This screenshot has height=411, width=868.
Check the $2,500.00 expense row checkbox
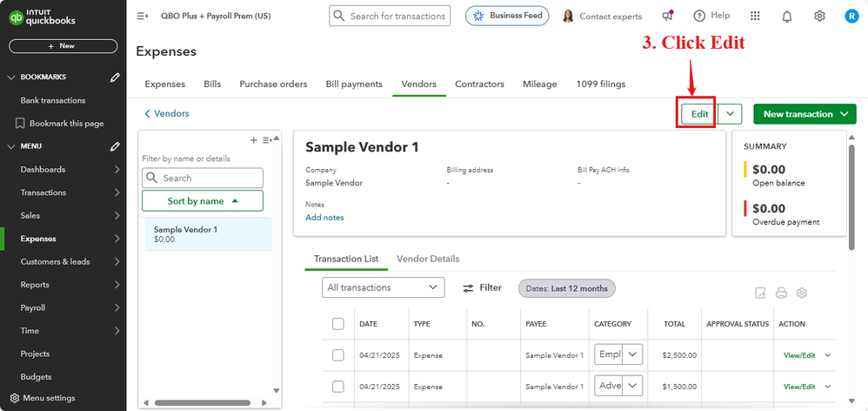(x=338, y=355)
